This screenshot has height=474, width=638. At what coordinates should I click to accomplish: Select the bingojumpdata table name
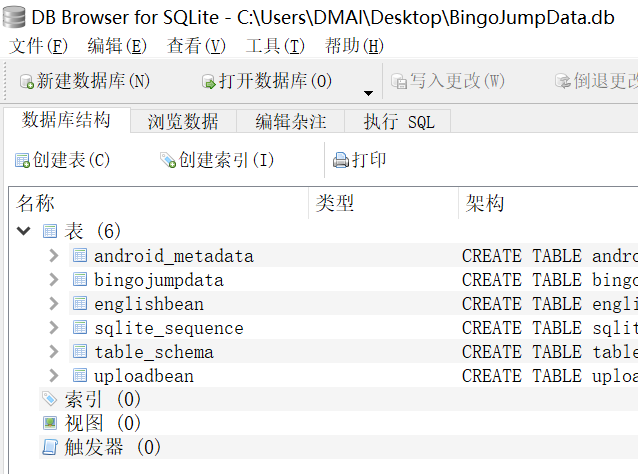pos(159,280)
